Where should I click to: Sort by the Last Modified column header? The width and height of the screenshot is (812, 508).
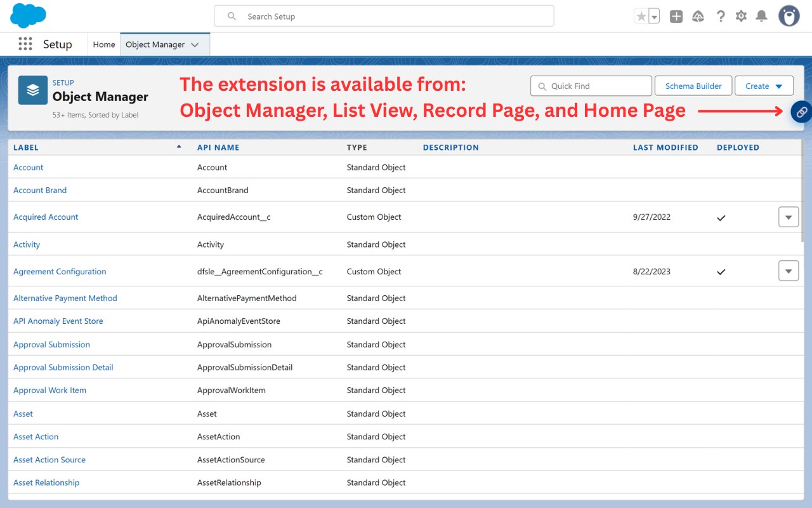tap(665, 147)
